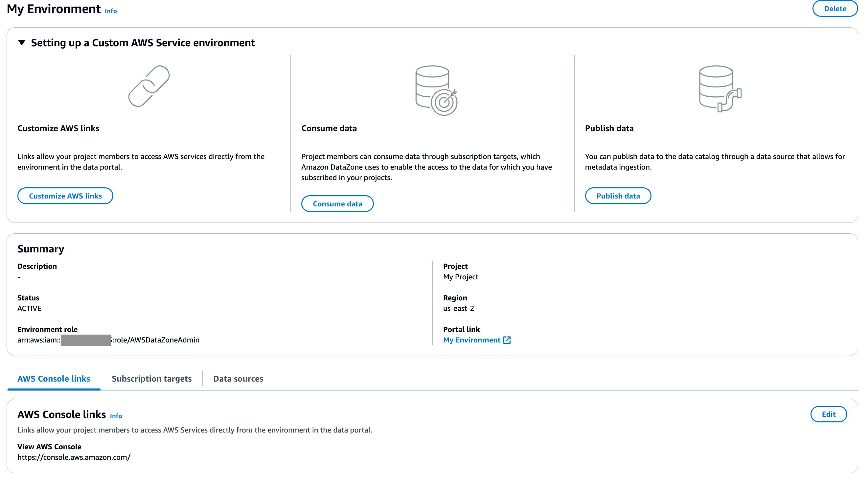
Task: Click the database target Consume data icon
Action: tap(436, 90)
